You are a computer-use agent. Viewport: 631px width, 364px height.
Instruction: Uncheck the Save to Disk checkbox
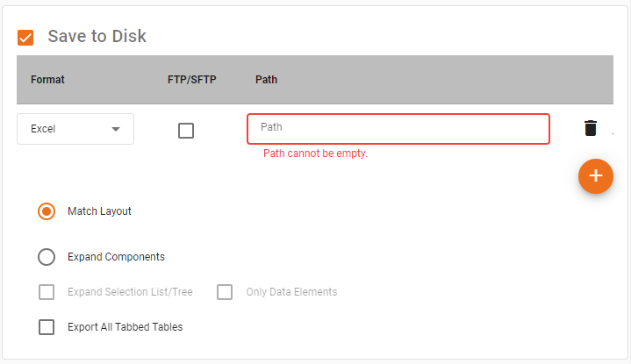tap(25, 38)
